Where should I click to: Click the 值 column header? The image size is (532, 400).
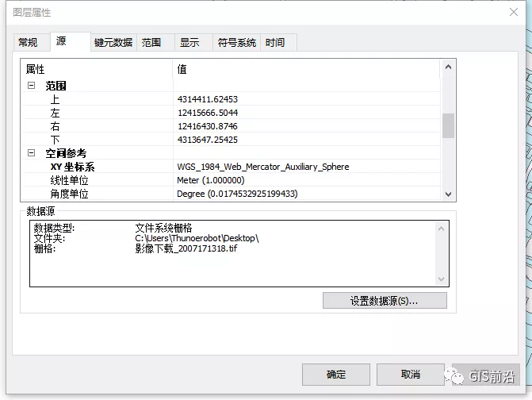click(182, 69)
